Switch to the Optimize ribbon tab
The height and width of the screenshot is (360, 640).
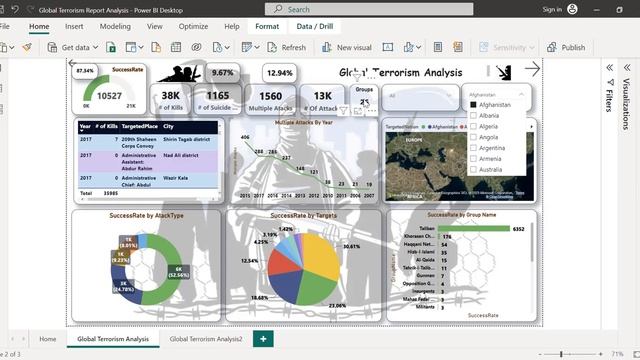(193, 27)
